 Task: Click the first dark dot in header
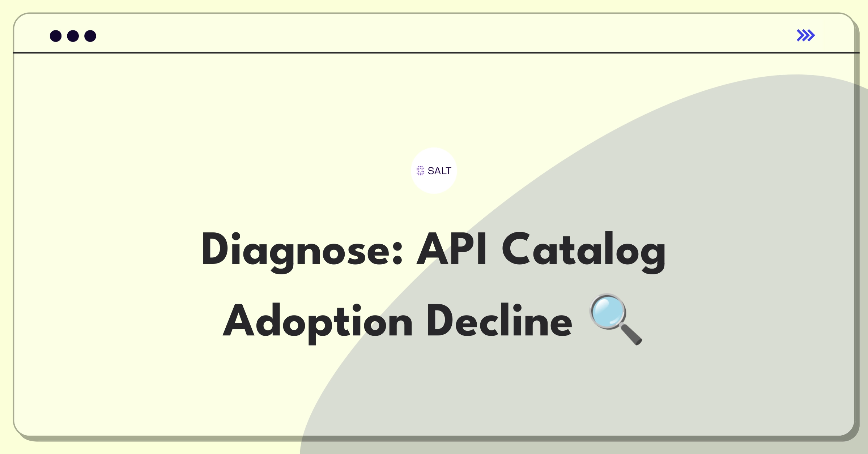tap(56, 36)
